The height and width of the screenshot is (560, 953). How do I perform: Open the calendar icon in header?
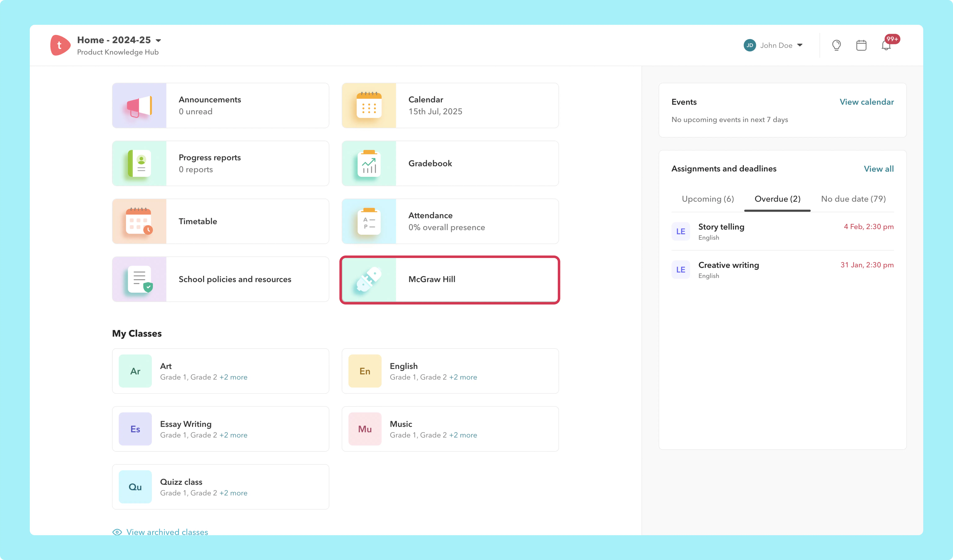(861, 45)
